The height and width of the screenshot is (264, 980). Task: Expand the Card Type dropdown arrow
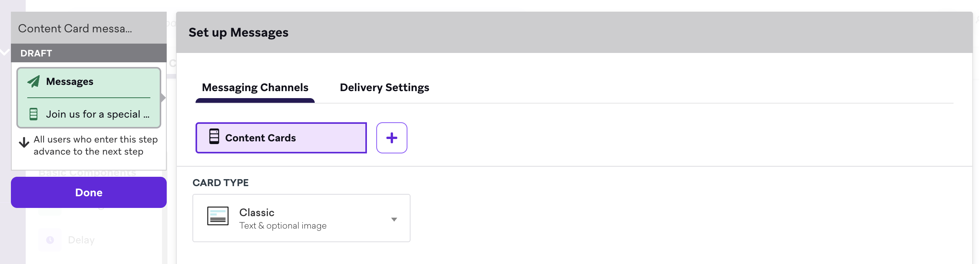pyautogui.click(x=394, y=220)
